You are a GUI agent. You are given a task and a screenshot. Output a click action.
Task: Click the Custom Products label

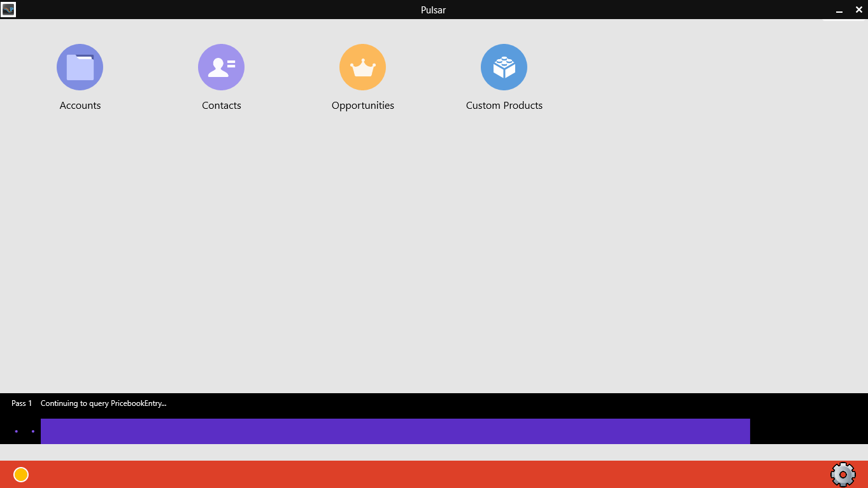504,106
